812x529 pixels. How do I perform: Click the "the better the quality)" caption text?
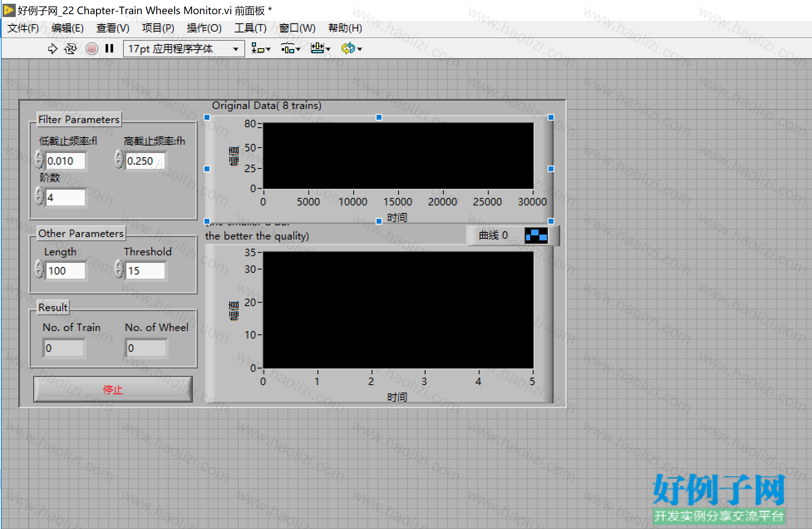click(257, 236)
